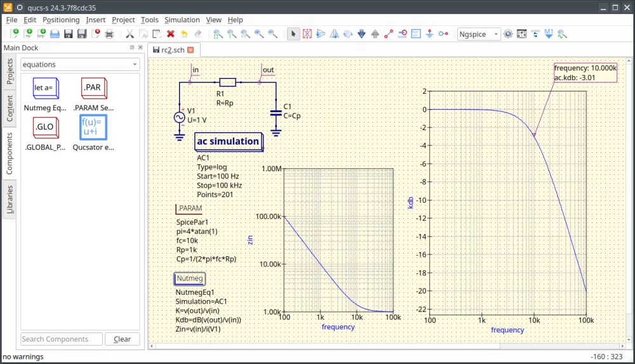635x364 pixels.
Task: Open the Simulation menu
Action: tap(182, 20)
